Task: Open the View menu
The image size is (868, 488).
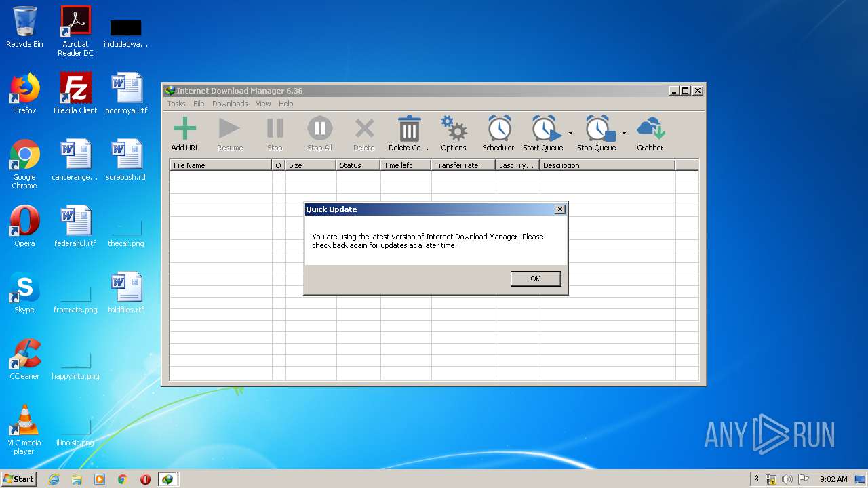Action: point(263,104)
